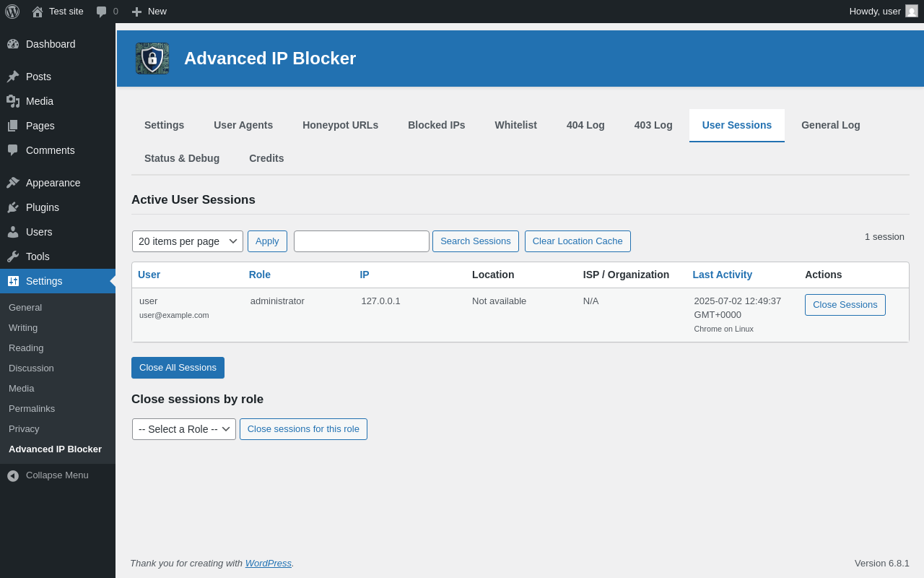The width and height of the screenshot is (924, 578).
Task: Click the Apply button
Action: tap(267, 241)
